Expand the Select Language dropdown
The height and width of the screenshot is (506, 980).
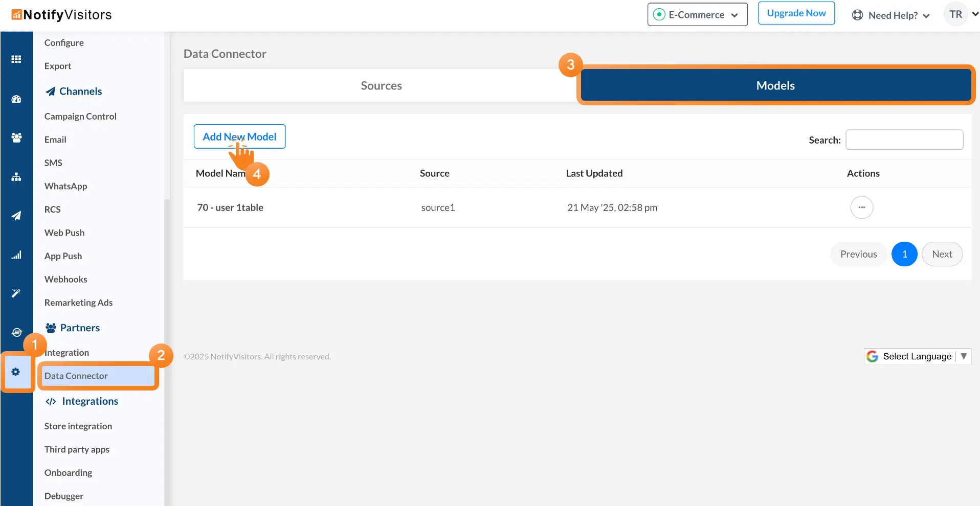tap(917, 356)
